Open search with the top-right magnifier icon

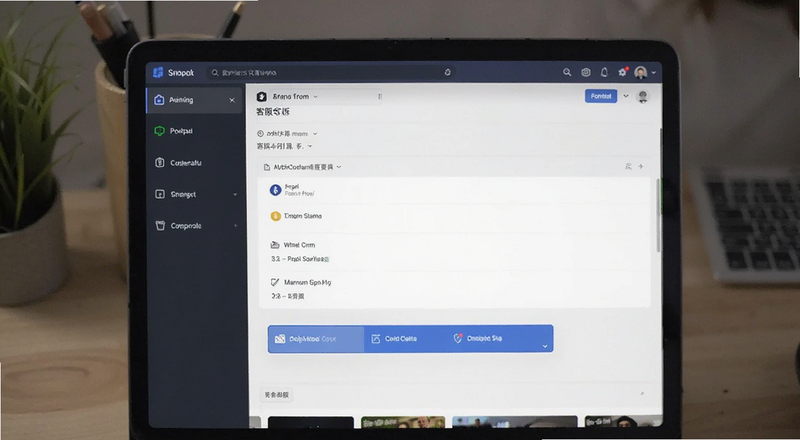[567, 72]
